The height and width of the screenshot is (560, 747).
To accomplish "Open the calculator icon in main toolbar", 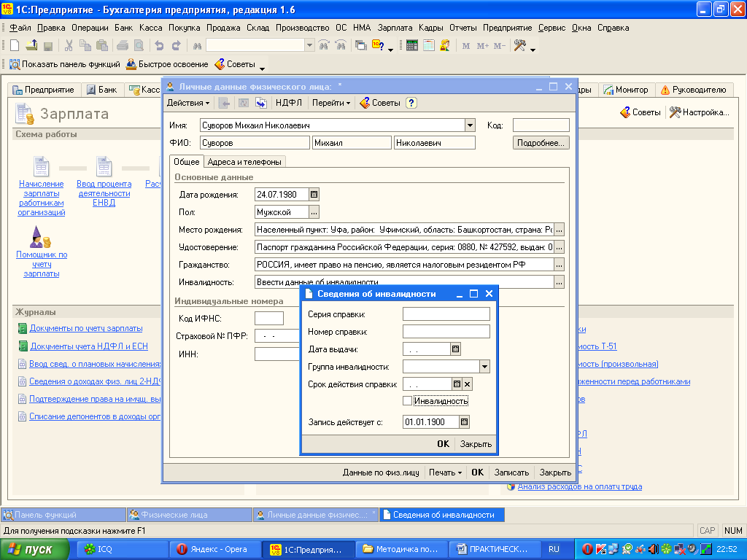I will coord(412,46).
